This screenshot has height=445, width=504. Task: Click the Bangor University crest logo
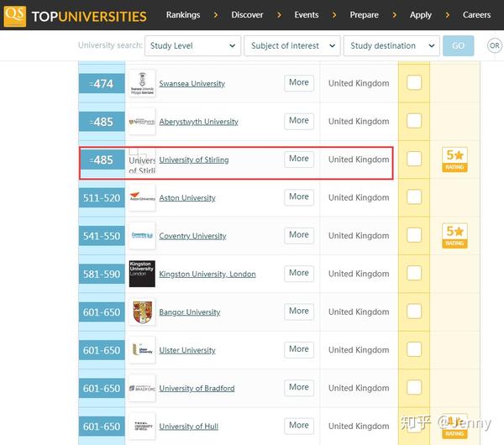pos(142,312)
